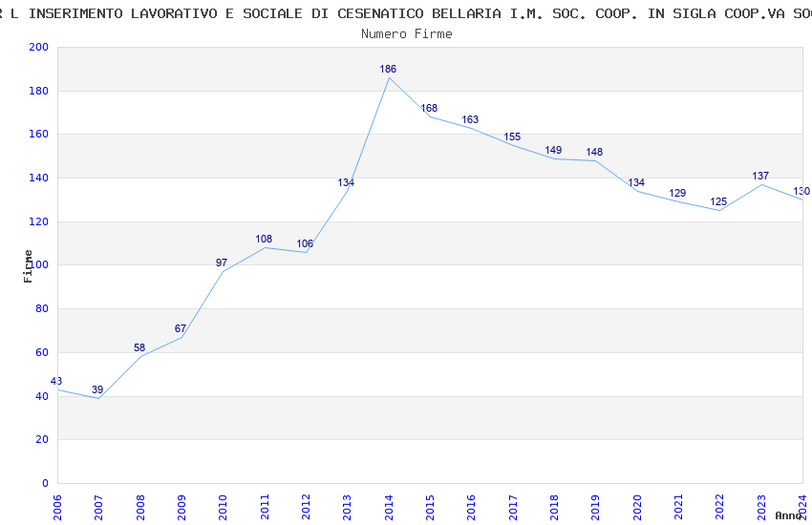This screenshot has width=812, height=525.
Task: Select the data label 125
Action: [718, 201]
